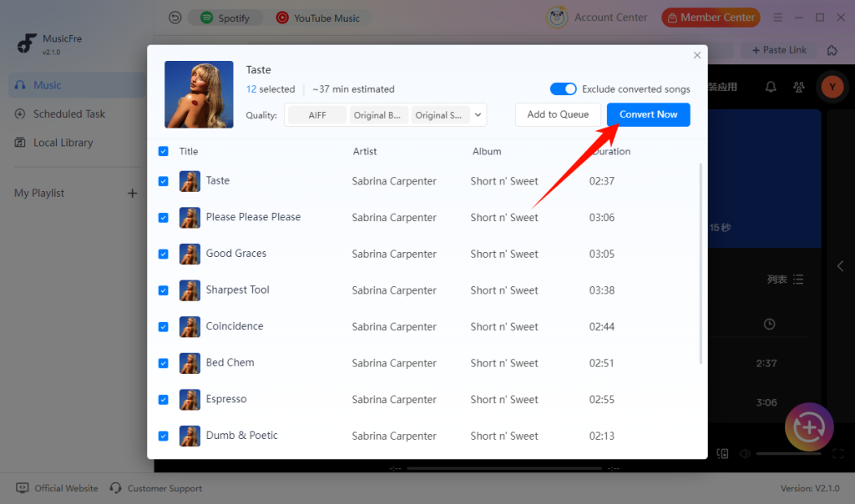Screen dimensions: 855x504
Task: Switch to the Spotify tab
Action: 225,18
